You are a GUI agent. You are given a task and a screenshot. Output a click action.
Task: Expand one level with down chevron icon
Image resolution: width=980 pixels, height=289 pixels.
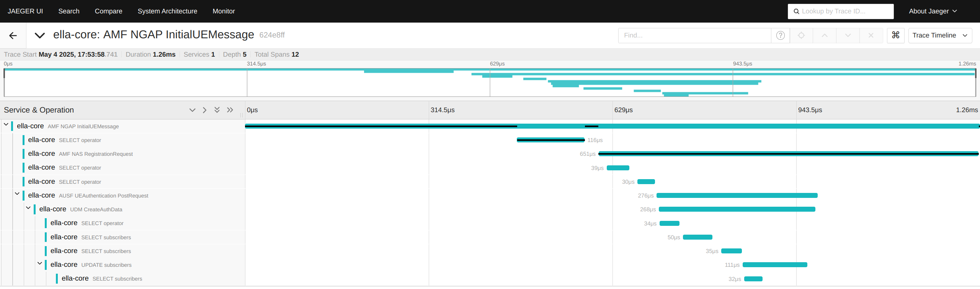pos(193,110)
